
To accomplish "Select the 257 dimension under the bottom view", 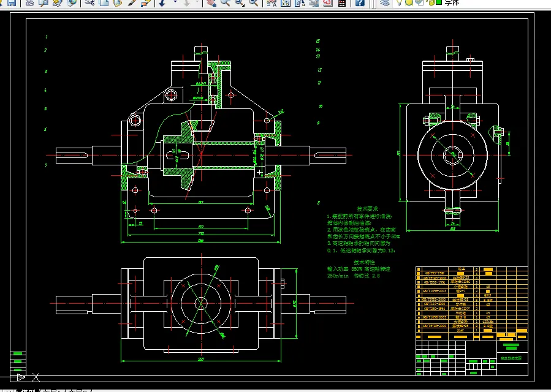I will pos(200,359).
